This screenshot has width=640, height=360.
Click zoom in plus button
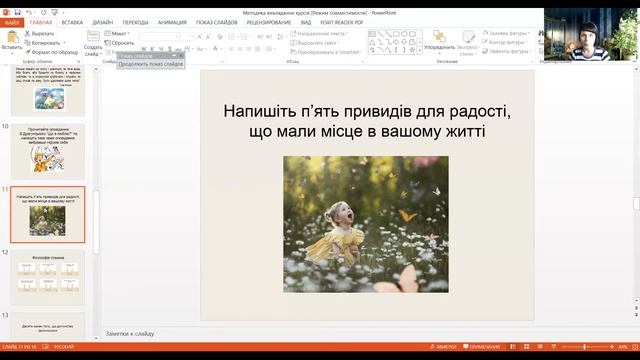point(612,347)
